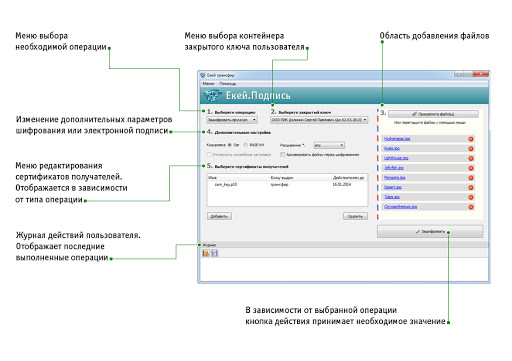This screenshot has height=361, width=512.
Task: Open the file extension dropdown
Action: tap(329, 145)
